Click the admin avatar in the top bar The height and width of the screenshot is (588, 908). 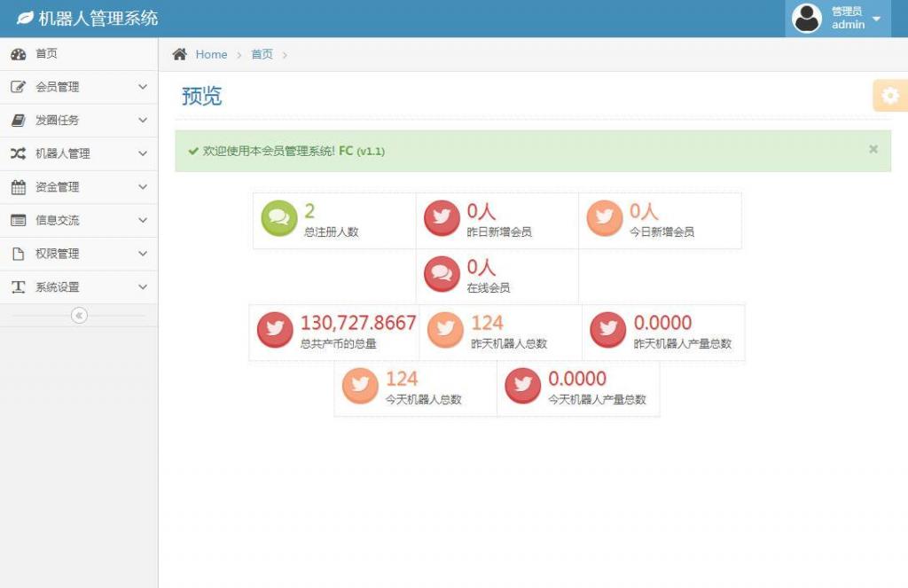click(806, 17)
